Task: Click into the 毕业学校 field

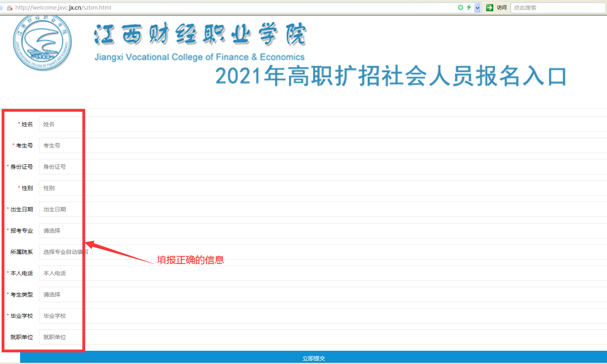Action: (x=321, y=316)
